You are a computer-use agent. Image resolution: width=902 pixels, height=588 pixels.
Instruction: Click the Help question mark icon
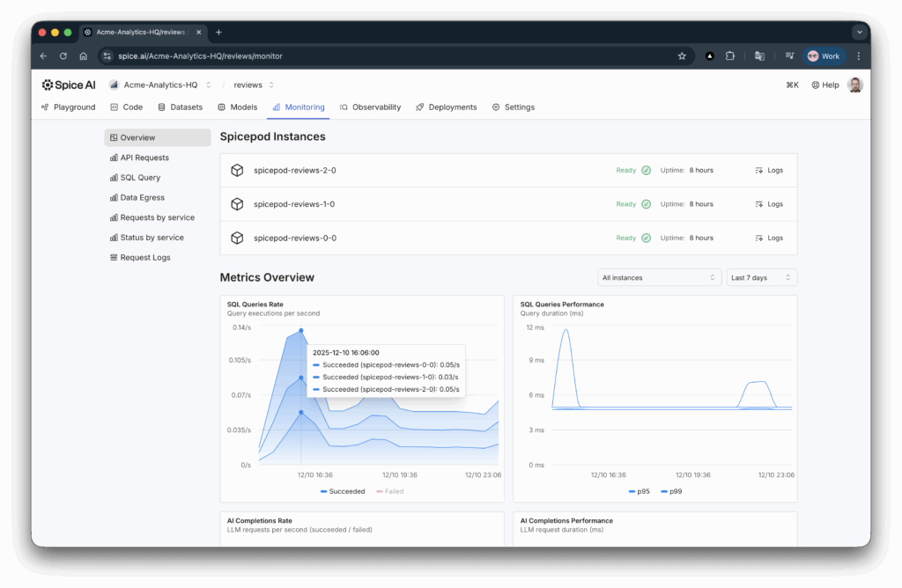pyautogui.click(x=816, y=85)
